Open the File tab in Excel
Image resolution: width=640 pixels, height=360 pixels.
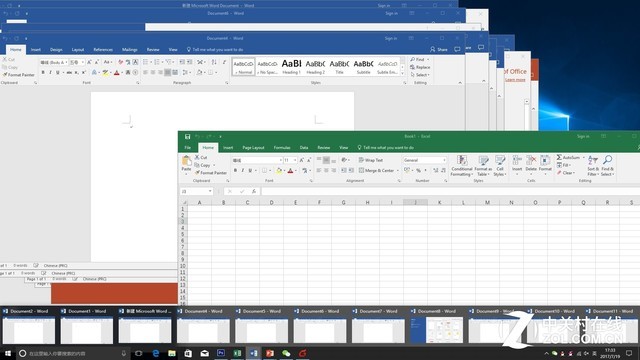[x=188, y=148]
